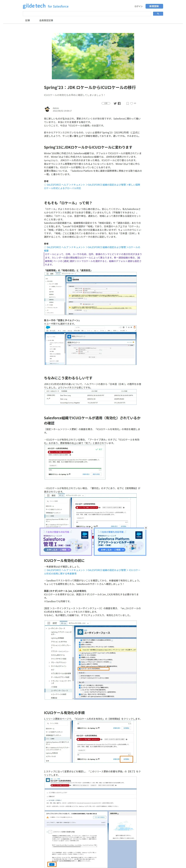Share the article on Facebook
186x868 pixels.
coord(119,103)
